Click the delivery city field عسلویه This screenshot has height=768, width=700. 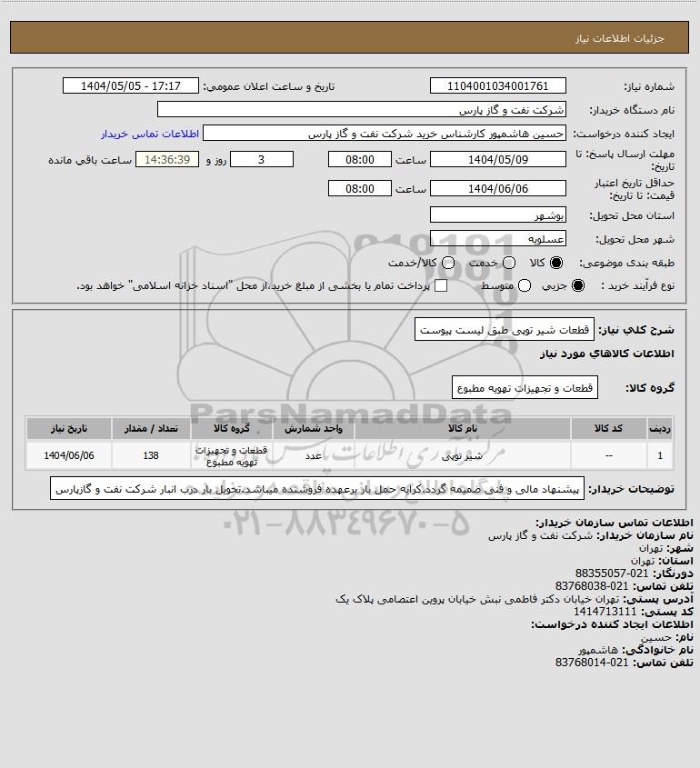pyautogui.click(x=497, y=238)
